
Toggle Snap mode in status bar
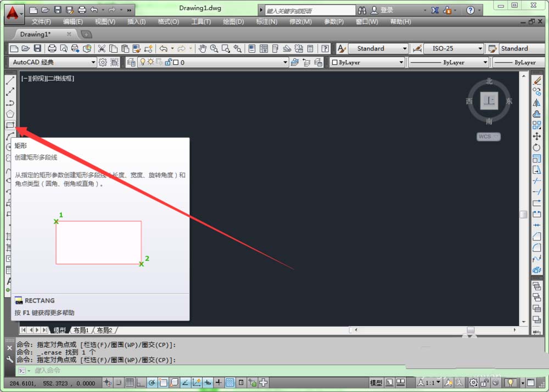pos(119,383)
